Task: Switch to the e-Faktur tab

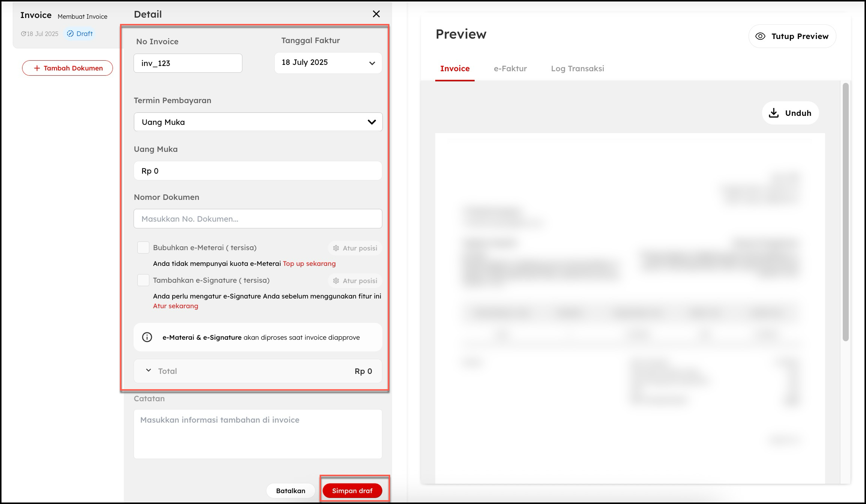Action: [x=510, y=69]
